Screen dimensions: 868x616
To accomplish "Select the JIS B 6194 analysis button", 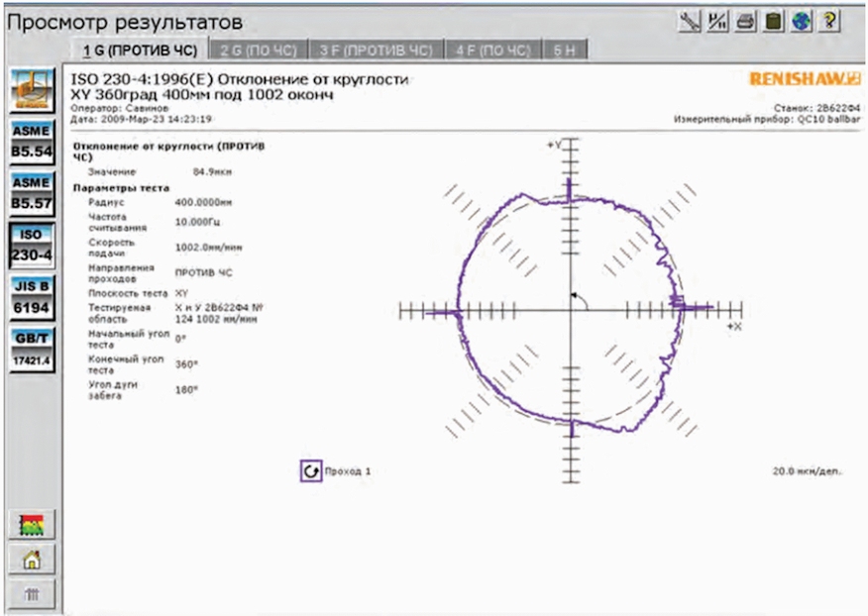I will coord(32,297).
